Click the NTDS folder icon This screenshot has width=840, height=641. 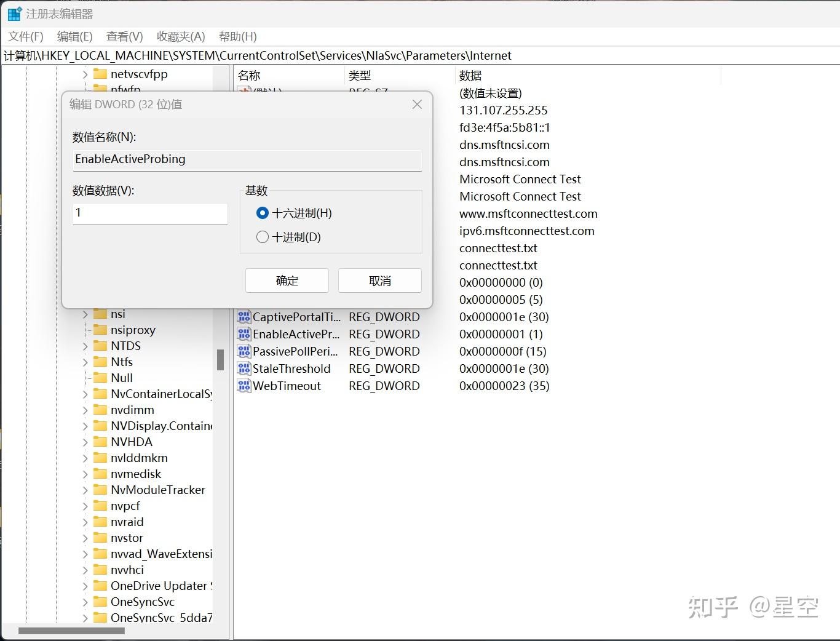click(100, 346)
